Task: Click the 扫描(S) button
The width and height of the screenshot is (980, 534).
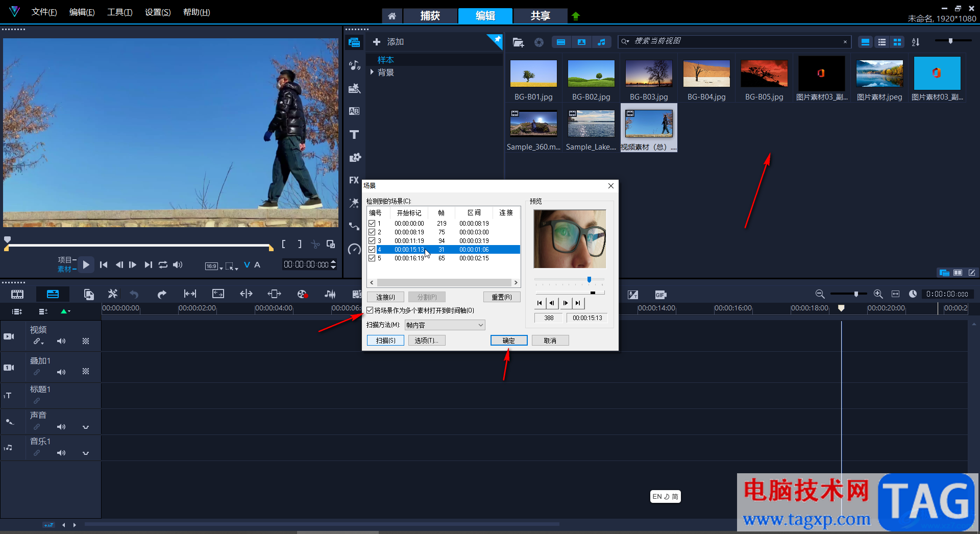Action: coord(385,341)
